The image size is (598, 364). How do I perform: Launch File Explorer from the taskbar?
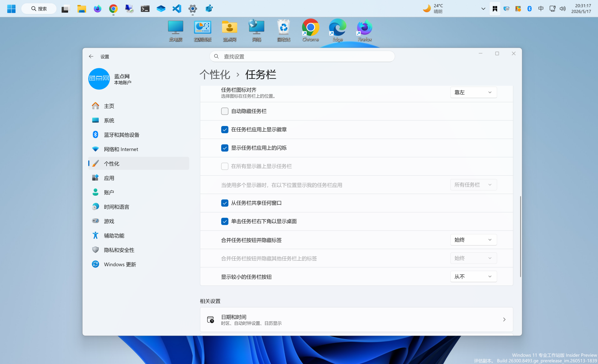(82, 9)
